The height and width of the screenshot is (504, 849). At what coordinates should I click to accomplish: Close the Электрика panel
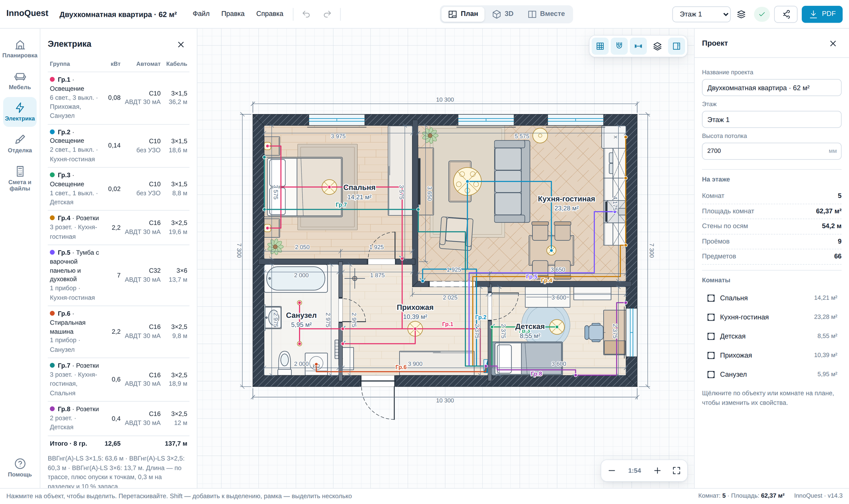pos(181,44)
